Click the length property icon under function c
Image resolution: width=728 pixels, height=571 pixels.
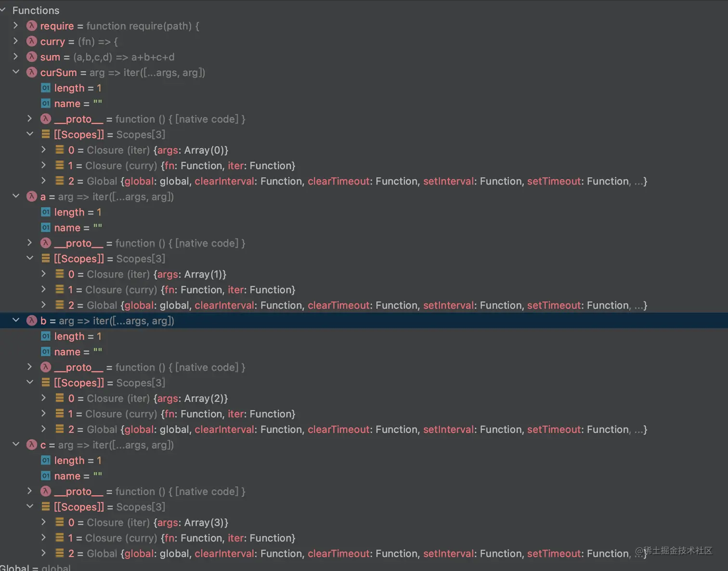[46, 460]
